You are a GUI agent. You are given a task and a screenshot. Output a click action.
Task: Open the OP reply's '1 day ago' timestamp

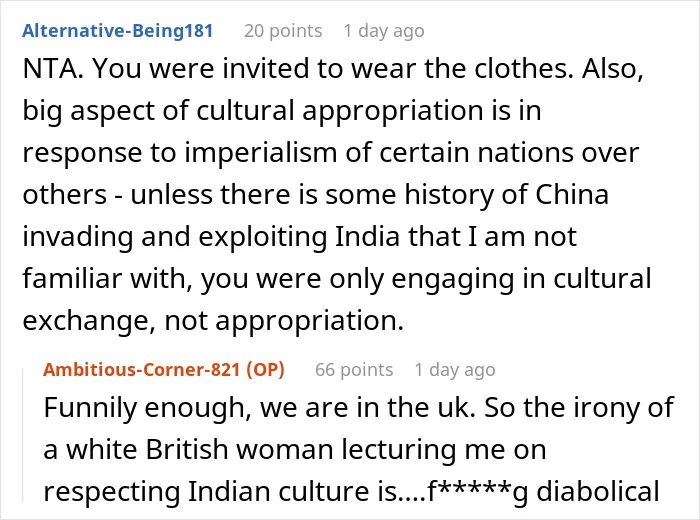tap(455, 370)
